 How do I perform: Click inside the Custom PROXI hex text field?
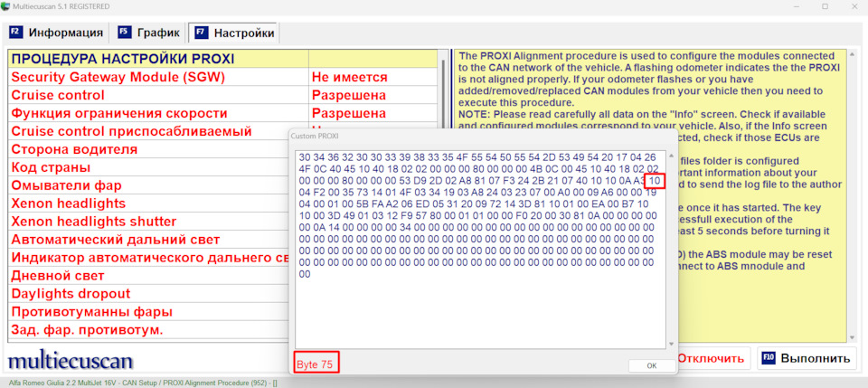coord(480,249)
